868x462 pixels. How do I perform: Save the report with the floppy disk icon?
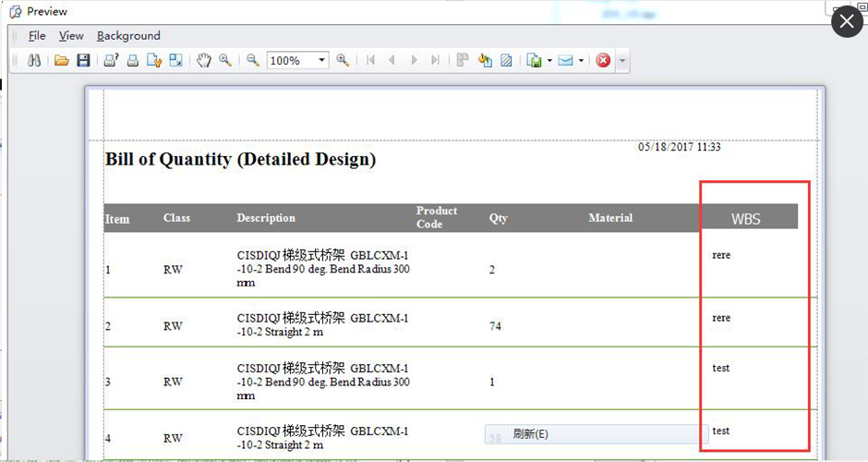click(x=83, y=60)
